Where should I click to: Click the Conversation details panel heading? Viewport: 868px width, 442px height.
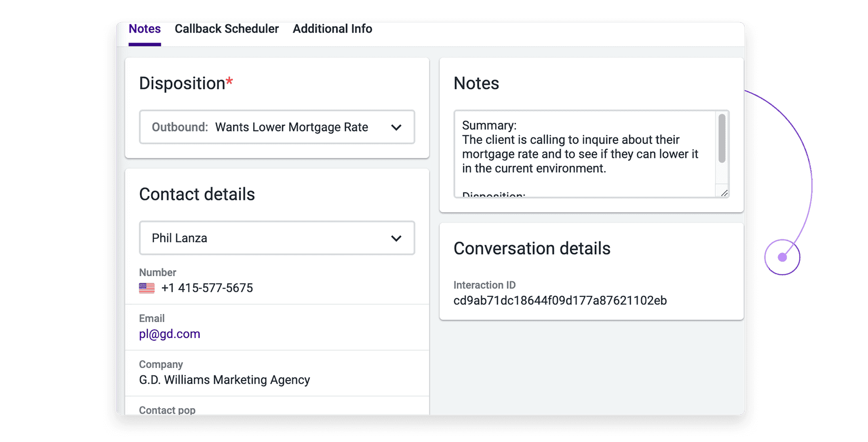click(532, 248)
